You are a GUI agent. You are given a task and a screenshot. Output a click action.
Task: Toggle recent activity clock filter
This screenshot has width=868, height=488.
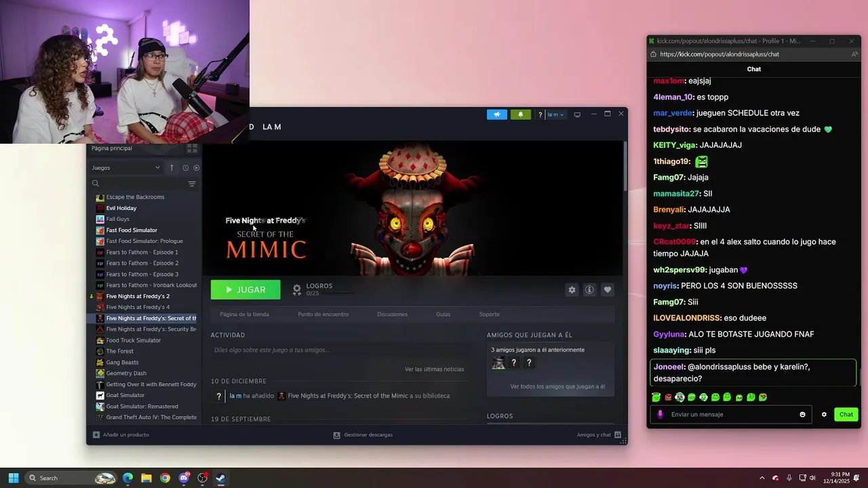click(x=185, y=167)
